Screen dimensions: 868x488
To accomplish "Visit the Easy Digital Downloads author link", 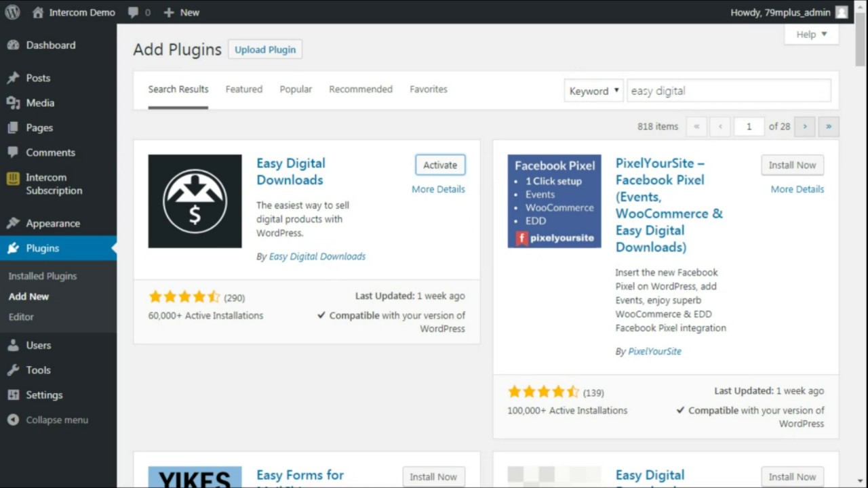I will (x=317, y=256).
